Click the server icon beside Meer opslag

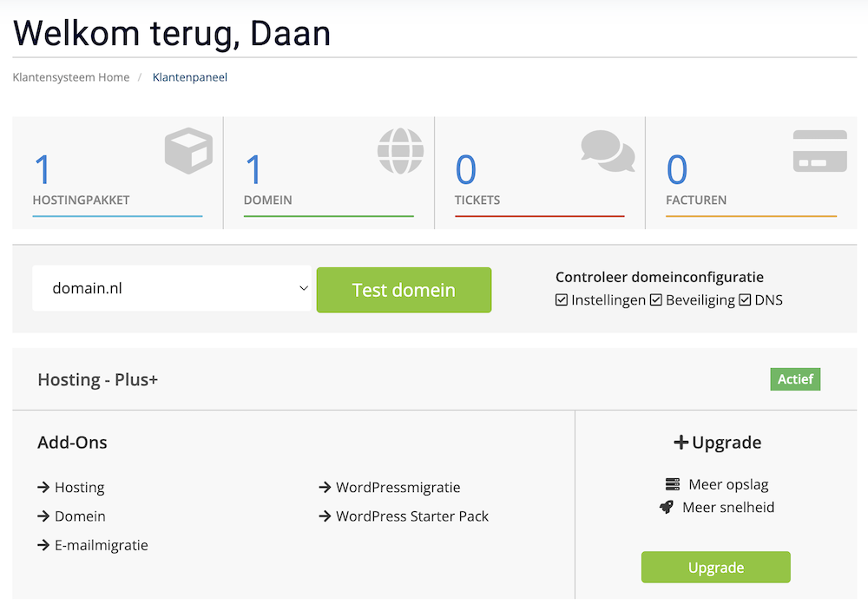tap(673, 484)
